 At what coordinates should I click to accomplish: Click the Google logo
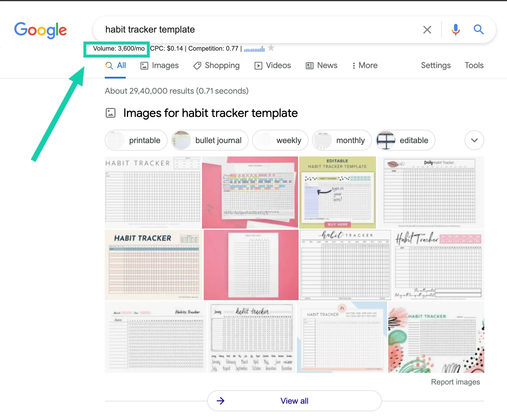coord(40,30)
